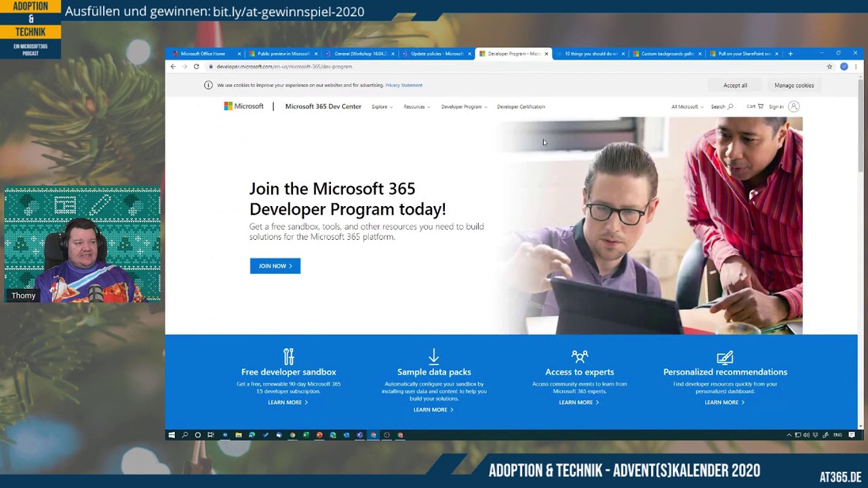
Task: Bookmark this page with the star icon
Action: (x=829, y=66)
